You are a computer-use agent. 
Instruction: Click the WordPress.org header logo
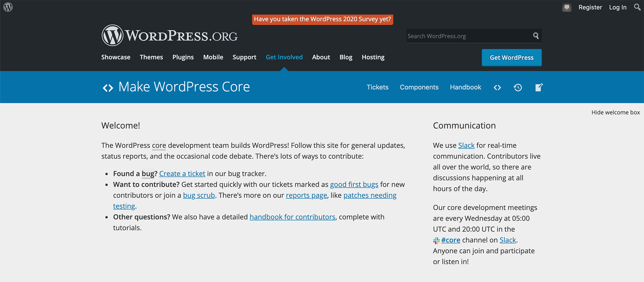point(170,35)
